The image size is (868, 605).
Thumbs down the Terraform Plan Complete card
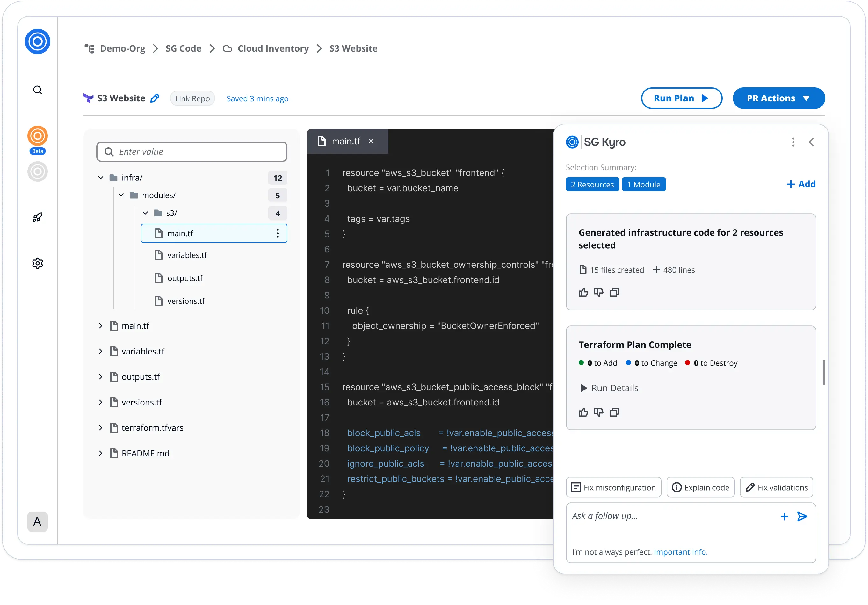598,412
